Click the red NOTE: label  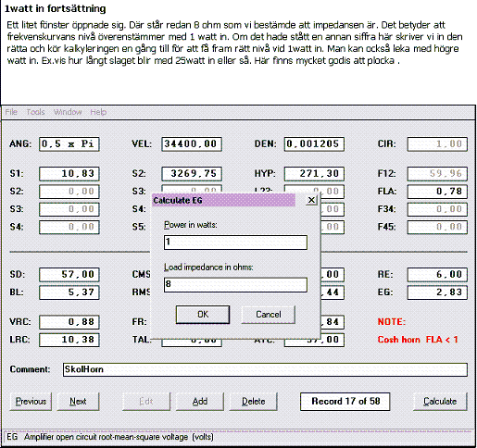(x=392, y=322)
